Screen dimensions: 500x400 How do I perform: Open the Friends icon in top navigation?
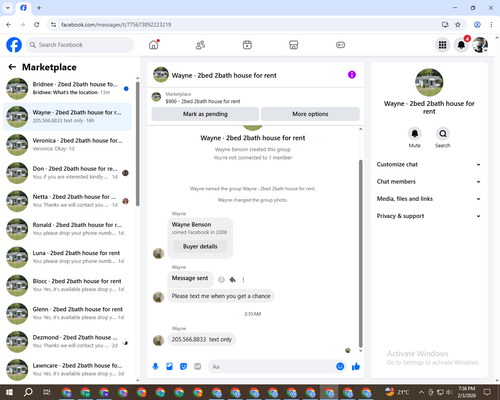(x=200, y=45)
